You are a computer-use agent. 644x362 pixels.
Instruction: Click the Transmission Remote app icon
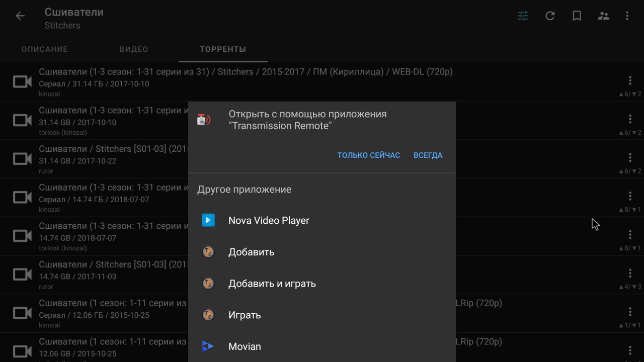pos(204,120)
